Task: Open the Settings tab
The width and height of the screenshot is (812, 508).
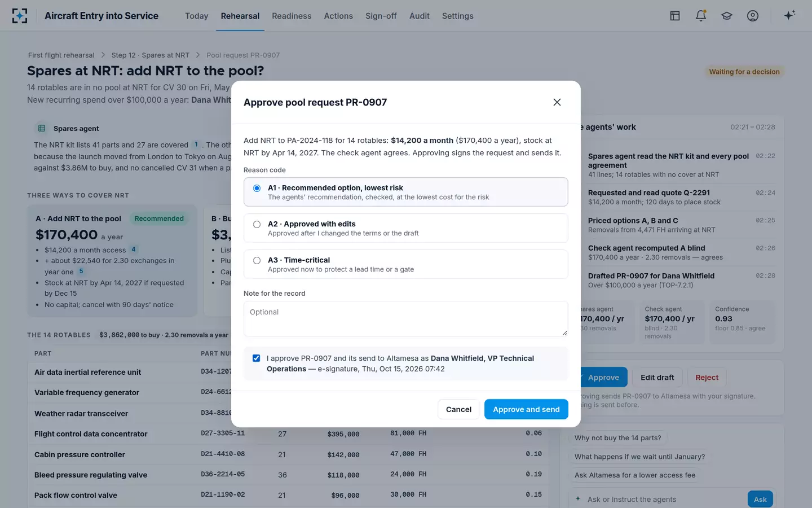Action: [458, 16]
